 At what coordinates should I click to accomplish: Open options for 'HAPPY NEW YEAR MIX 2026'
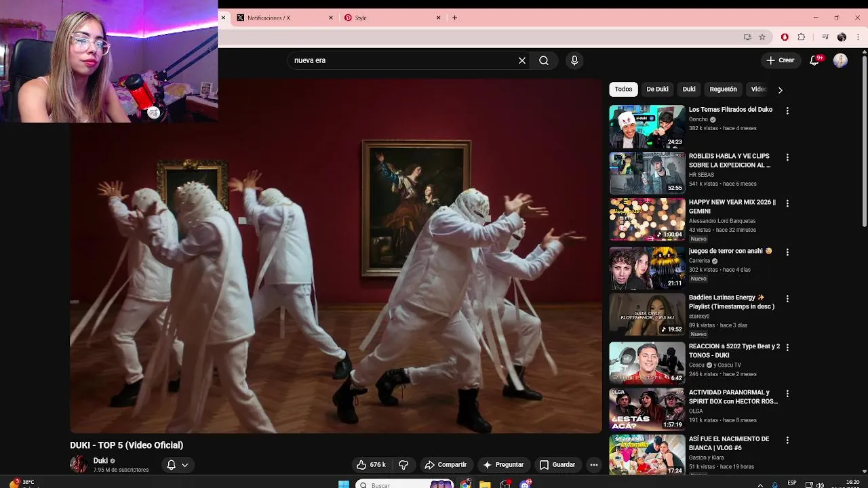click(x=787, y=203)
